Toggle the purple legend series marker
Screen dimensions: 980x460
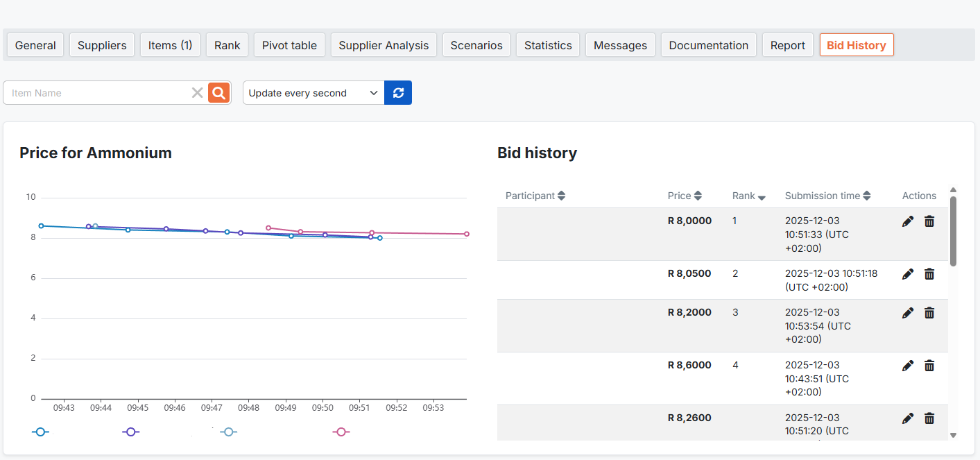tap(130, 432)
